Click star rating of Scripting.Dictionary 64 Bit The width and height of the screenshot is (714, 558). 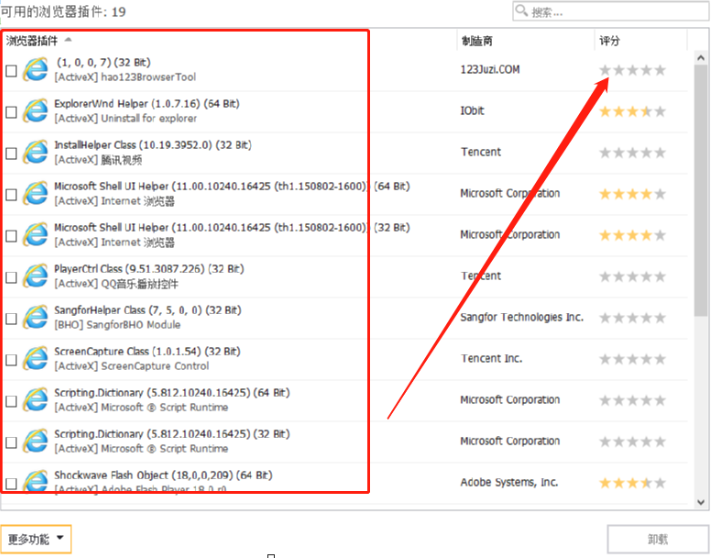click(632, 400)
